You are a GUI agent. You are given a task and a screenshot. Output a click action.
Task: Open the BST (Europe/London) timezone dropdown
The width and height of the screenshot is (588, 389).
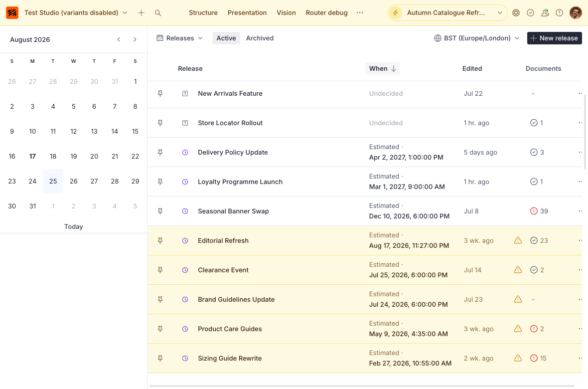476,38
